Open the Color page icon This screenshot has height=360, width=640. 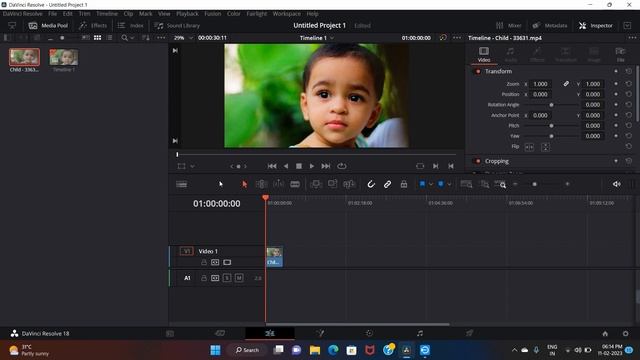click(x=369, y=333)
